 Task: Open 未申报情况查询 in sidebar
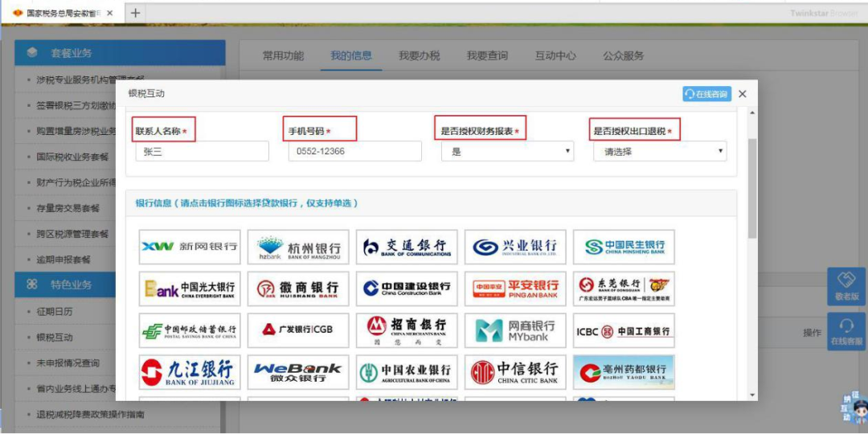(68, 363)
